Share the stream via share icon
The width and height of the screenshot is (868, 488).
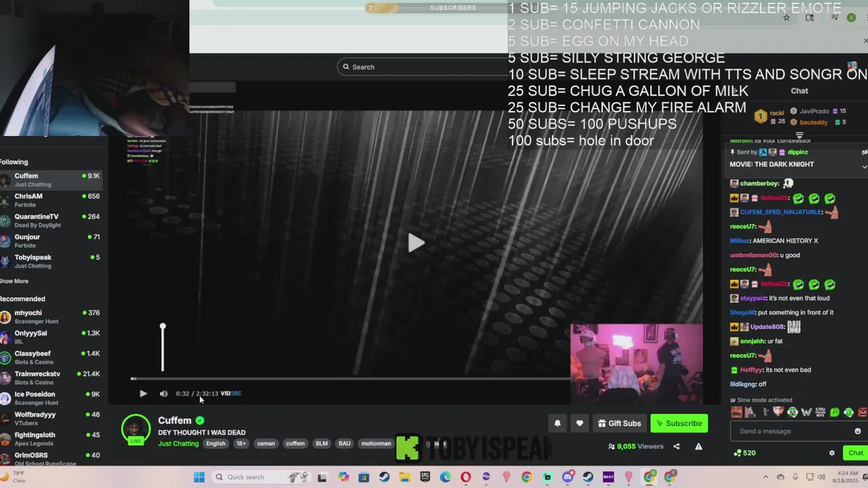pyautogui.click(x=676, y=446)
